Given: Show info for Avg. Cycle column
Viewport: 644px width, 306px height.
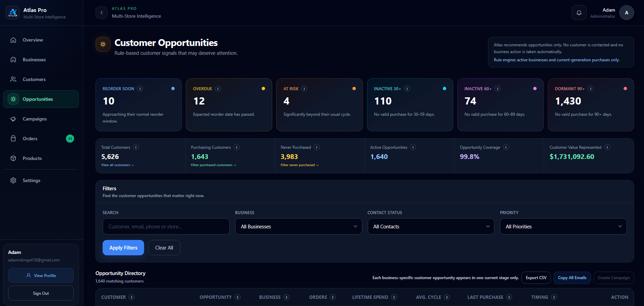Looking at the screenshot, I should (x=447, y=297).
